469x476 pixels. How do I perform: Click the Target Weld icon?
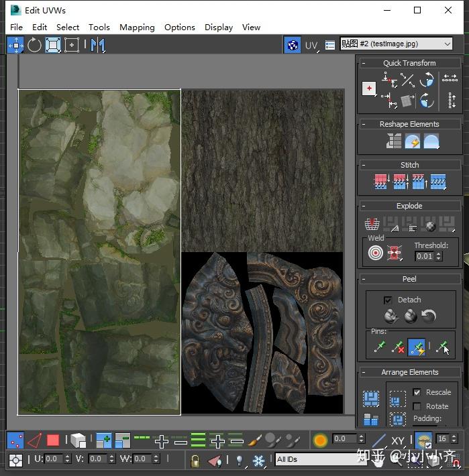376,253
